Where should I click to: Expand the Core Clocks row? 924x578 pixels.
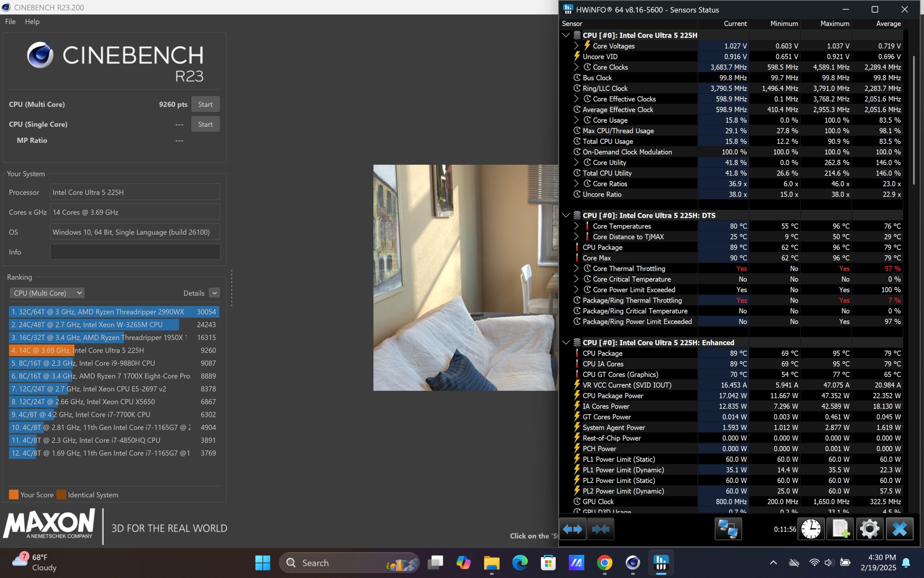click(576, 67)
